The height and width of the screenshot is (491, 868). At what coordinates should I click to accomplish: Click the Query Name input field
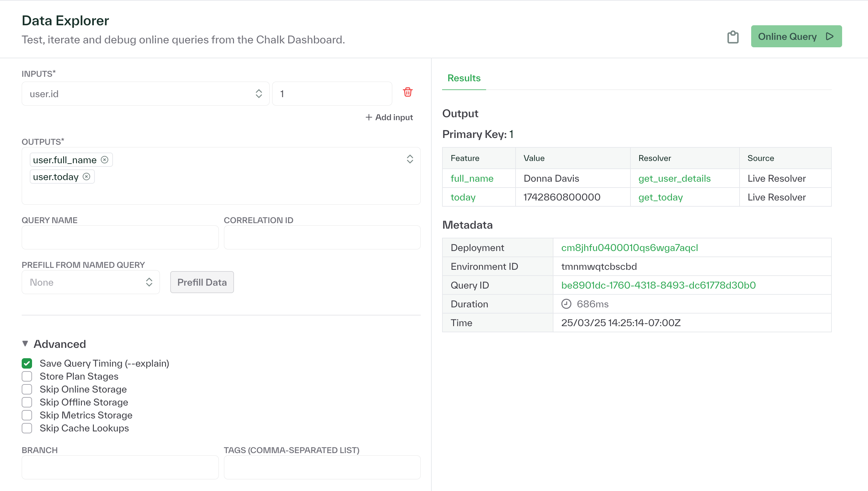120,237
